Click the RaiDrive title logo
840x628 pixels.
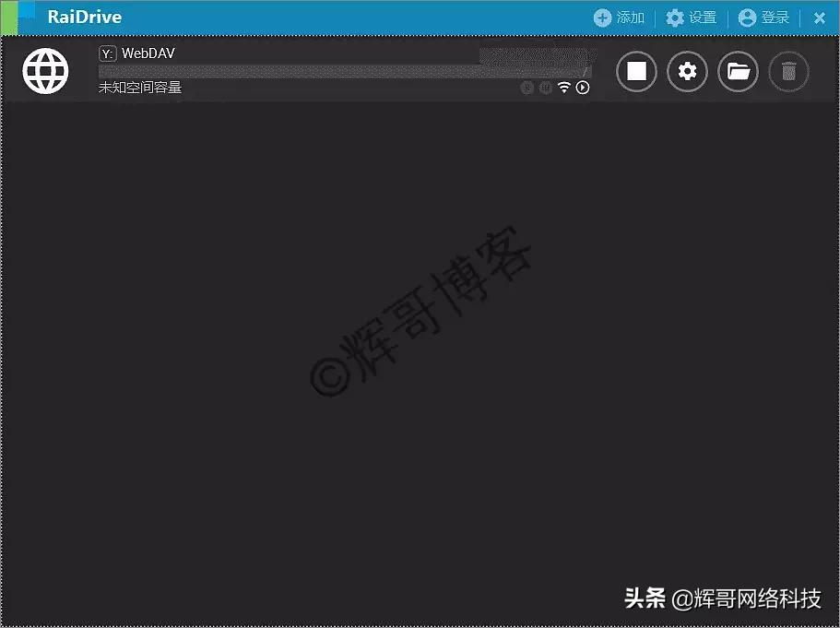[x=85, y=17]
